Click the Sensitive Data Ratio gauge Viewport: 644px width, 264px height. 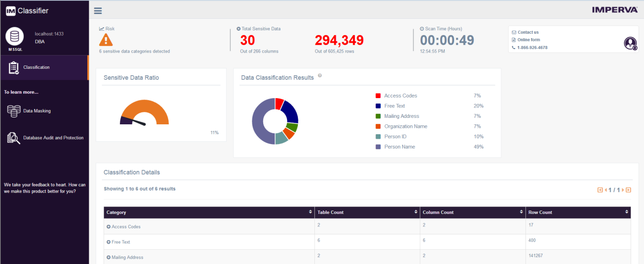pos(144,112)
